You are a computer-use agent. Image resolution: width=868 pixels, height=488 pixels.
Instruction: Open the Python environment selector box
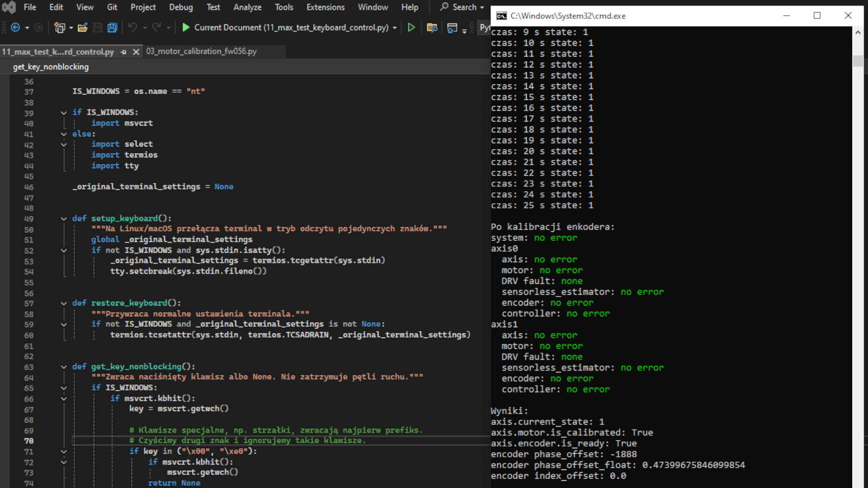(485, 28)
